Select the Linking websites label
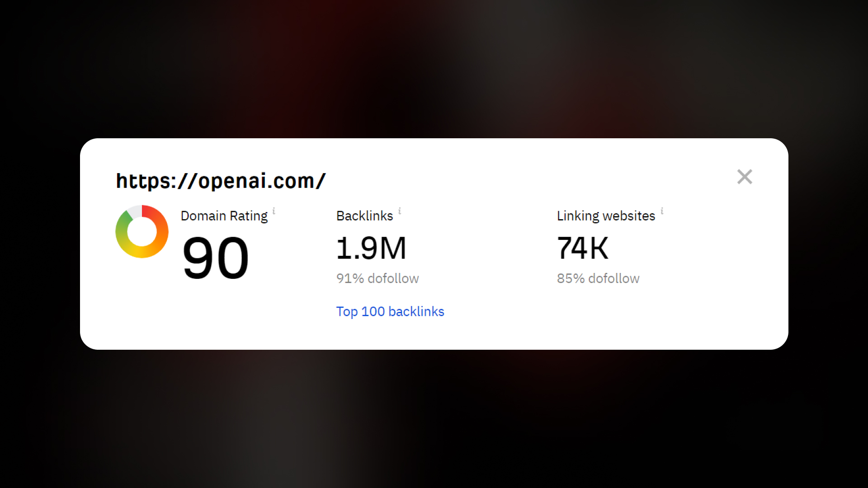Image resolution: width=868 pixels, height=488 pixels. [x=606, y=216]
